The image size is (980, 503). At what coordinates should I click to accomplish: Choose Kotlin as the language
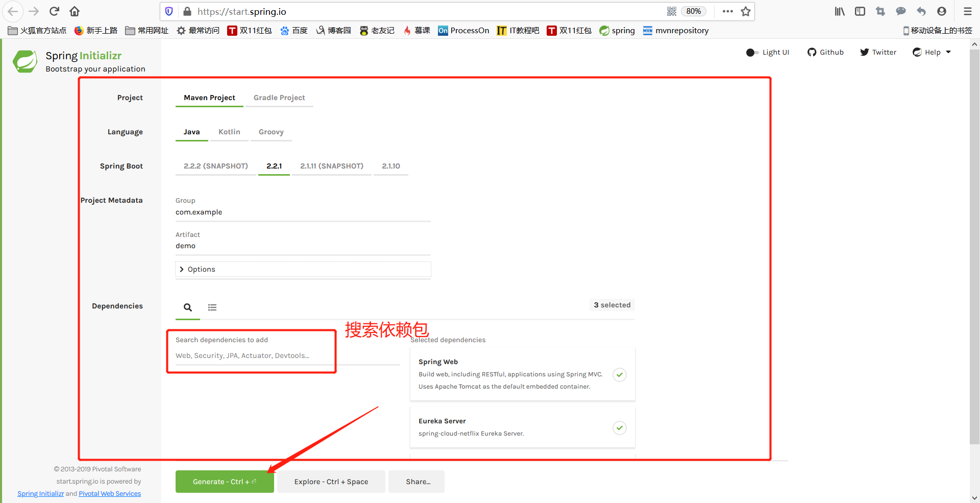tap(229, 132)
